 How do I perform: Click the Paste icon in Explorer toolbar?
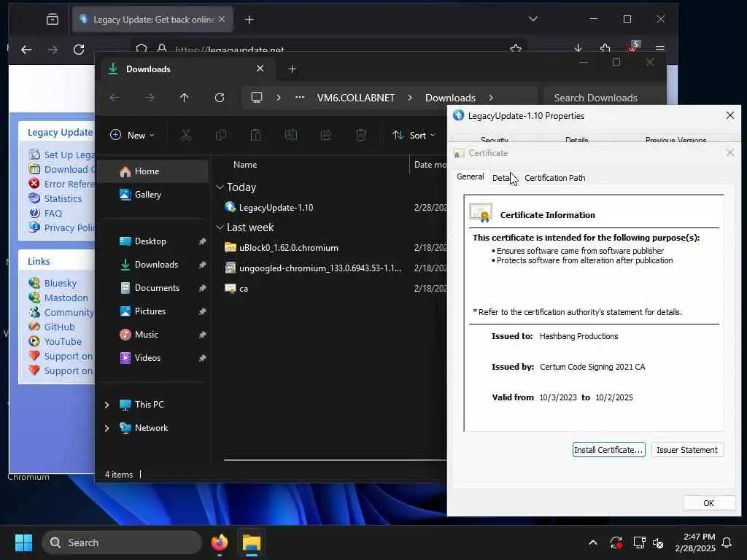(256, 135)
